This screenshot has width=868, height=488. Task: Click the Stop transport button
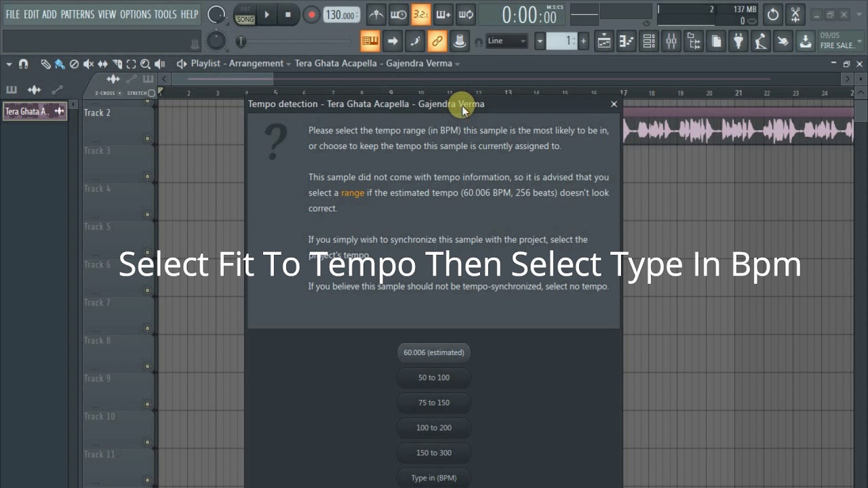pos(288,14)
